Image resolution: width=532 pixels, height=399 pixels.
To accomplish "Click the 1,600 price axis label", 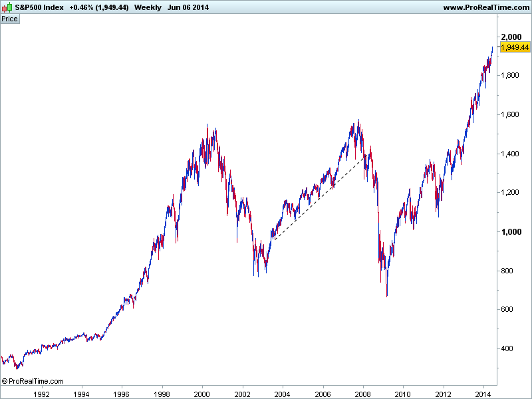I will click(x=510, y=114).
